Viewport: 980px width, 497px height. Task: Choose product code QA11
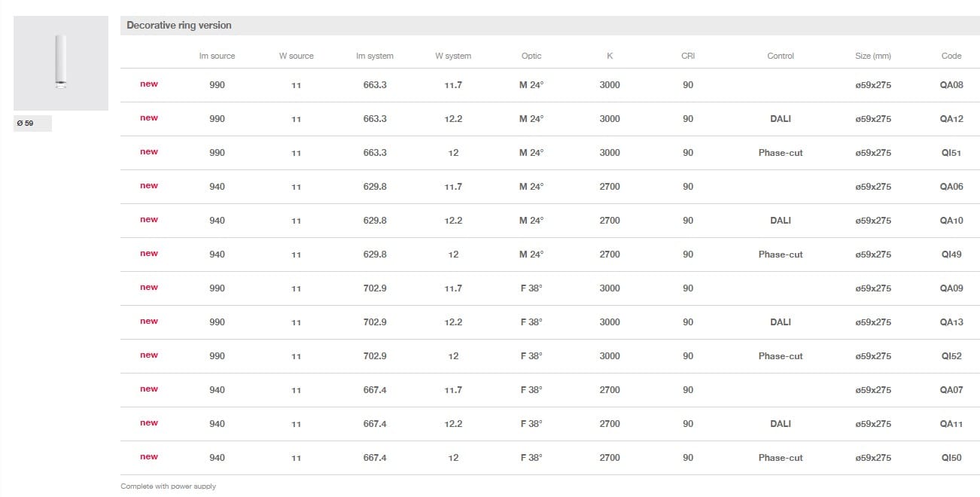[951, 424]
